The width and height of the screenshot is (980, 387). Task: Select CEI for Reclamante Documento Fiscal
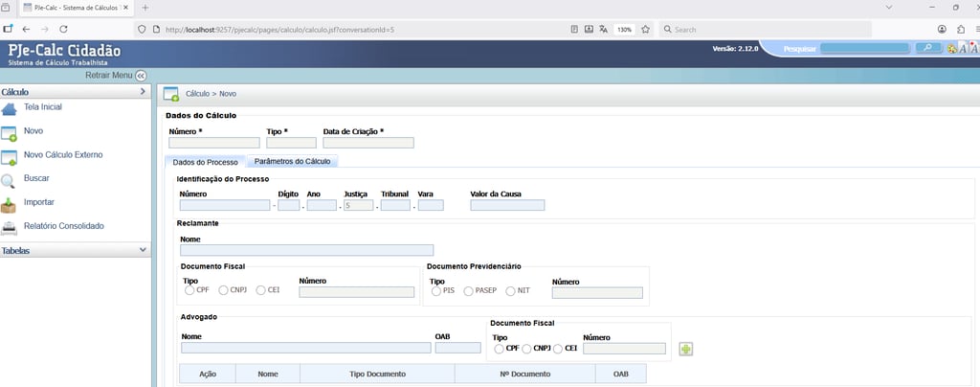pyautogui.click(x=260, y=290)
